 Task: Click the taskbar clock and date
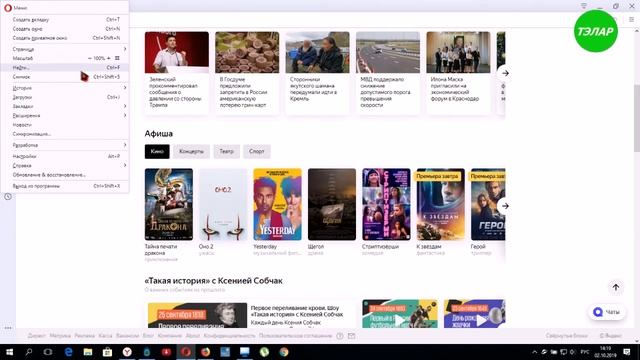(606, 352)
